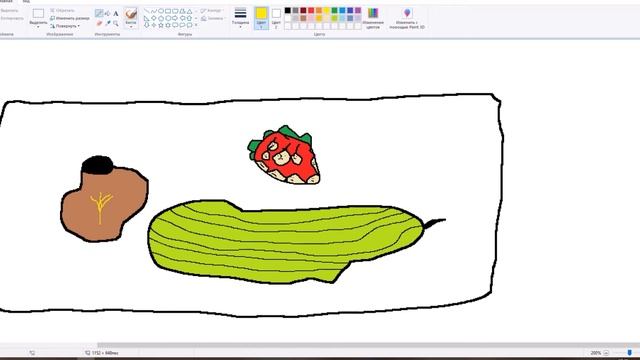Pick the black palette color
Viewport: 640px width, 360px height.
288,10
